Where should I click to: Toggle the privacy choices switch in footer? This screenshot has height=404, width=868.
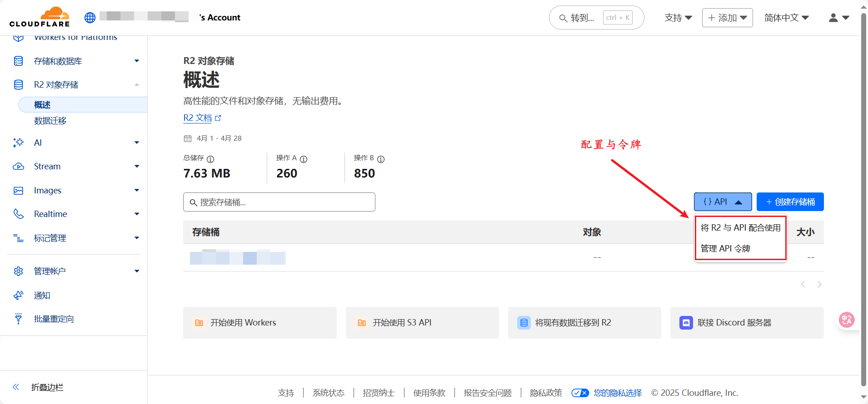(x=580, y=393)
